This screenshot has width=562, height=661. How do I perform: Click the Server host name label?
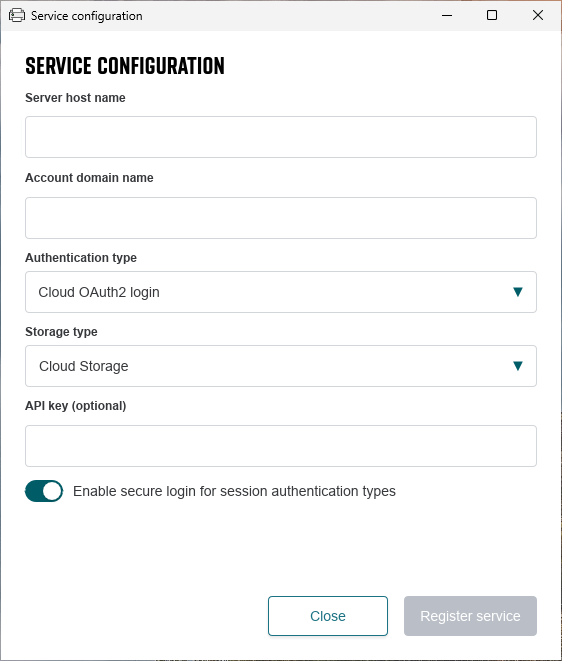tap(75, 98)
